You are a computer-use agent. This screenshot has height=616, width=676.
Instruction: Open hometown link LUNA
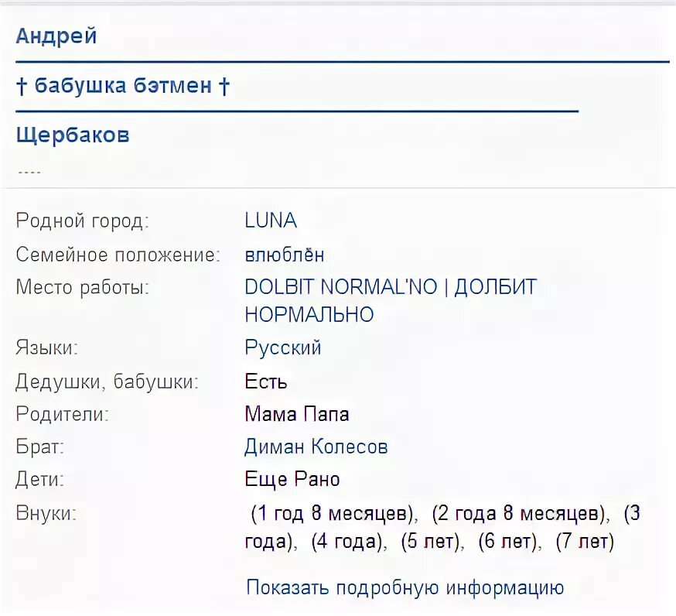[271, 221]
